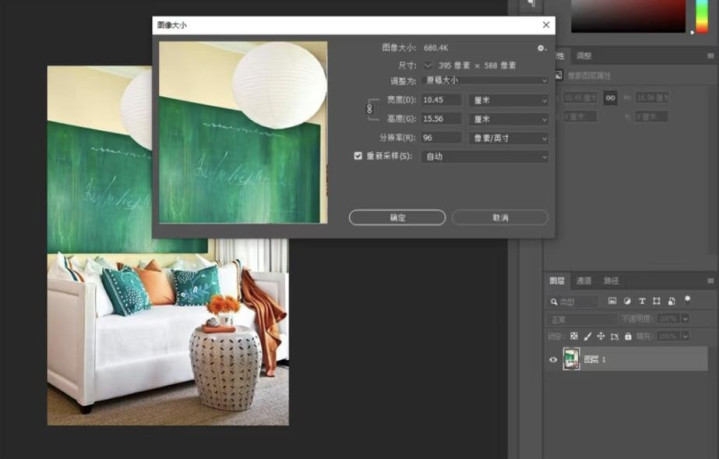Click the 取消 cancel button
719x459 pixels.
499,217
